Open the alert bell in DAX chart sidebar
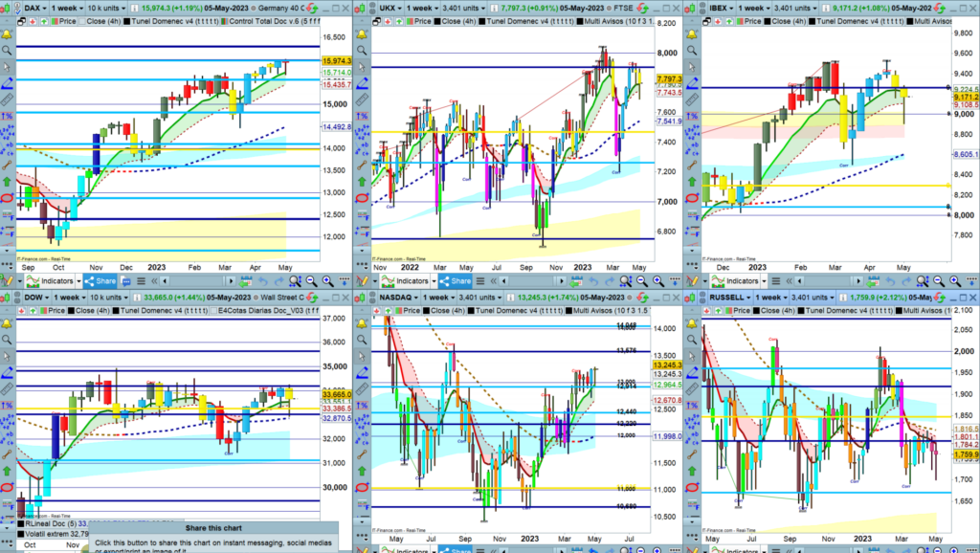The width and height of the screenshot is (980, 553). click(x=8, y=33)
